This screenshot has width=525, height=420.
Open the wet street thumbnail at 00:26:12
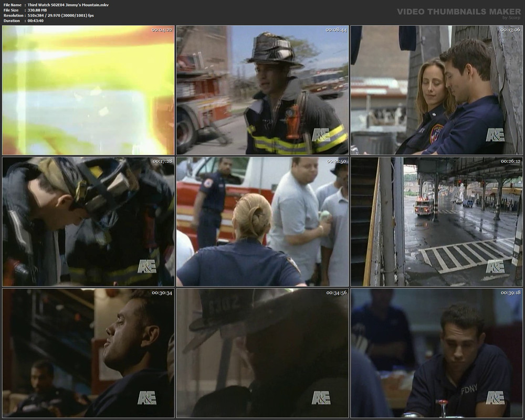point(437,222)
